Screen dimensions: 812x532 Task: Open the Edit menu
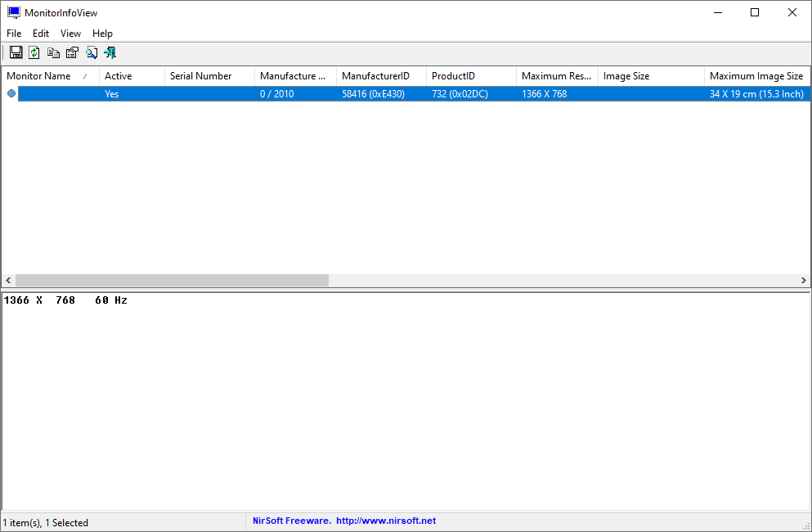tap(41, 34)
